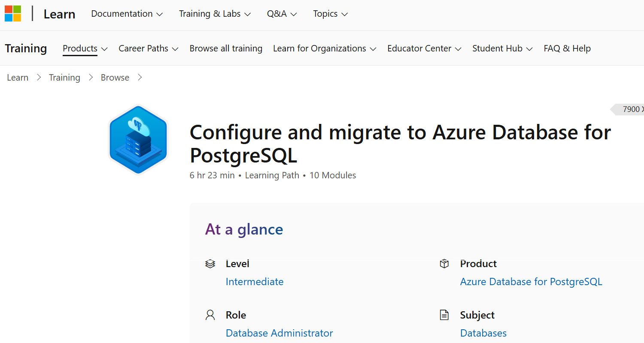Open the Q&A dropdown
This screenshot has width=644, height=343.
point(282,14)
